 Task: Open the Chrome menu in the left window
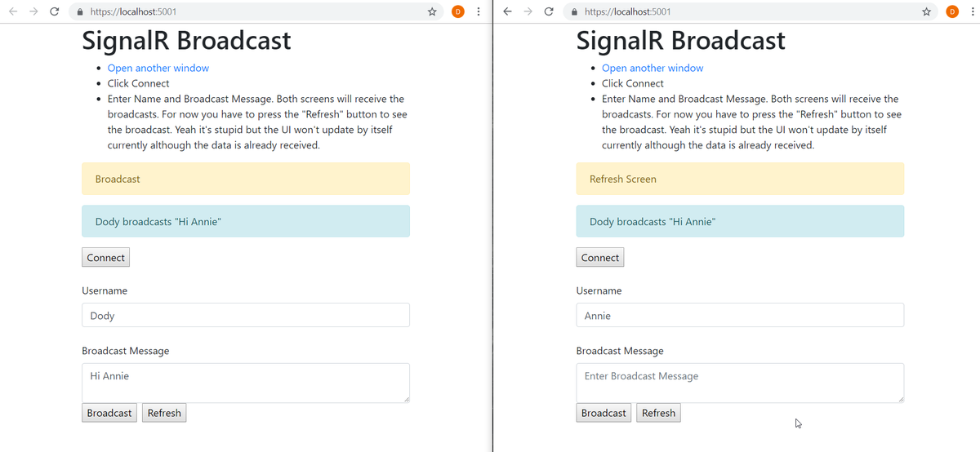tap(478, 12)
